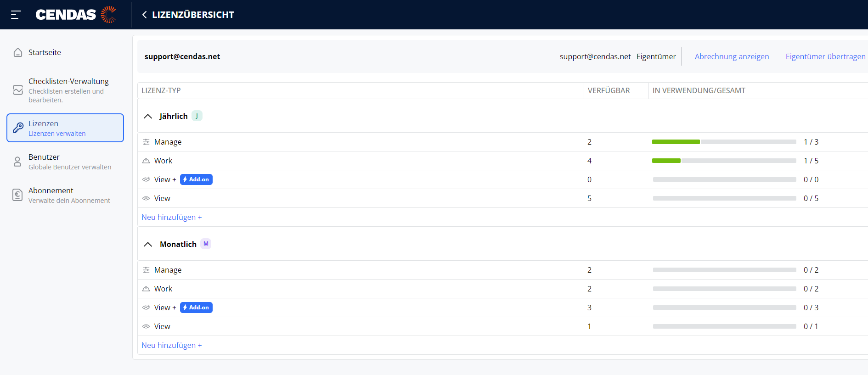Click the yearly Work usage progress bar
The image size is (868, 375).
(724, 161)
